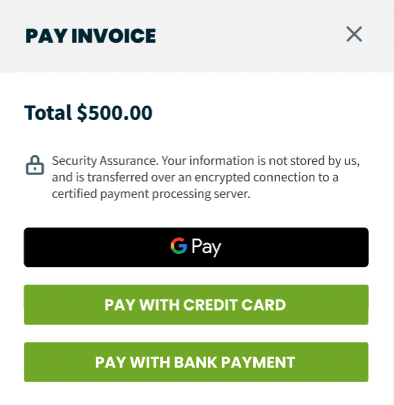
Task: Click the Total $500.00 amount text
Action: pos(88,113)
